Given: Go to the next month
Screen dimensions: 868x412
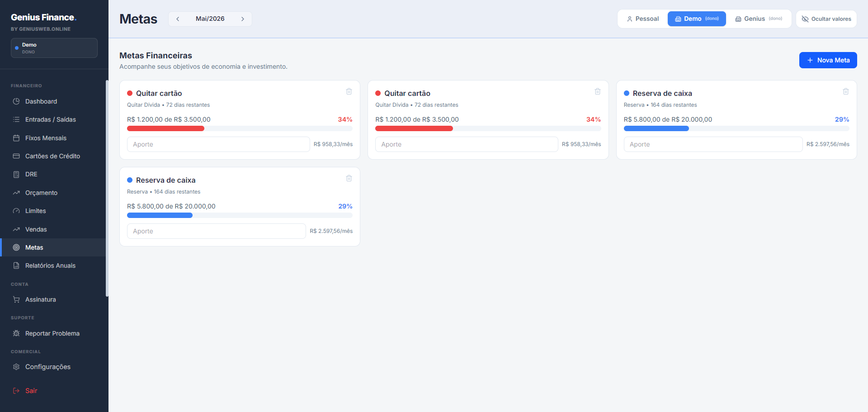Looking at the screenshot, I should click(x=243, y=19).
